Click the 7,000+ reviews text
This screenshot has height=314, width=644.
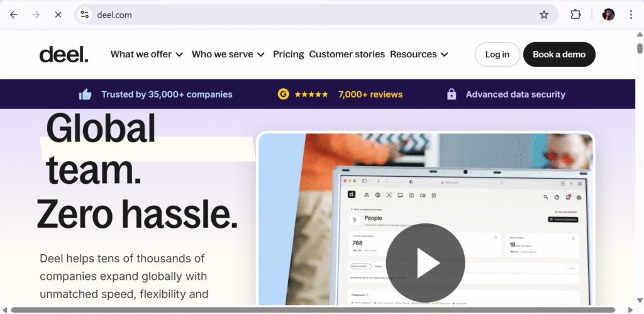point(370,94)
